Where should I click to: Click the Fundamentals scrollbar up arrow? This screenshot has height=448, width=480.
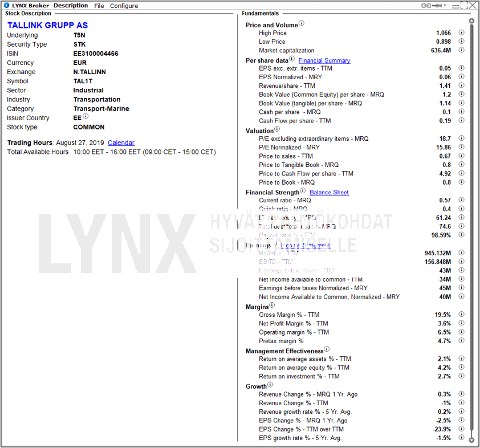[x=472, y=21]
